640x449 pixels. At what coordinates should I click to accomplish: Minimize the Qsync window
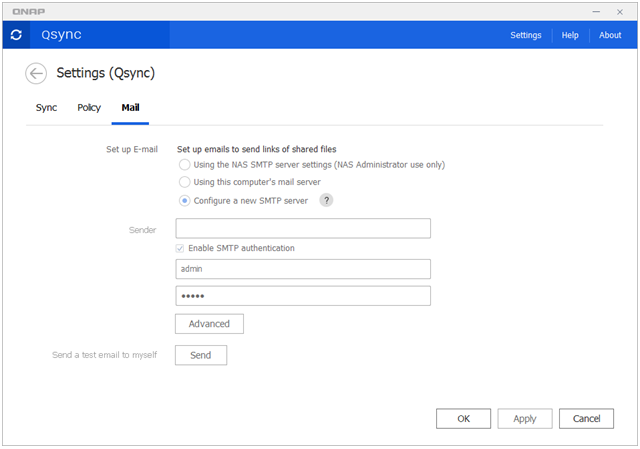(596, 12)
